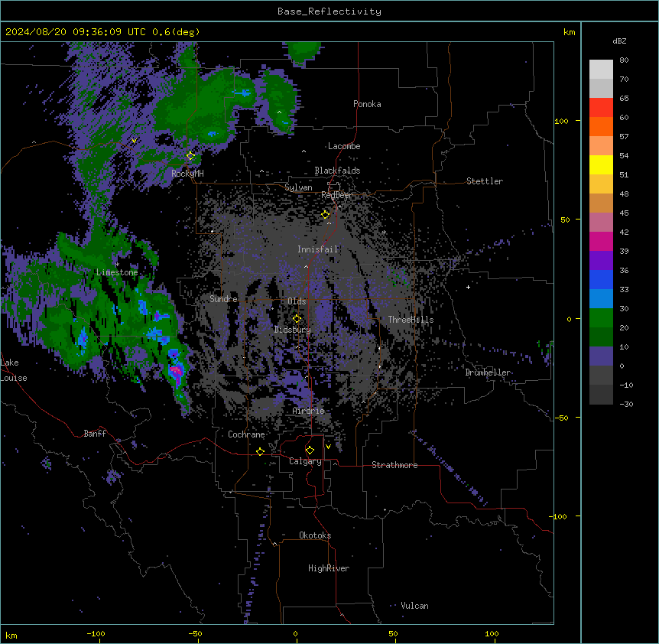Viewport: 659px width, 644px height.
Task: Click the Lacombe city label
Action: point(344,146)
